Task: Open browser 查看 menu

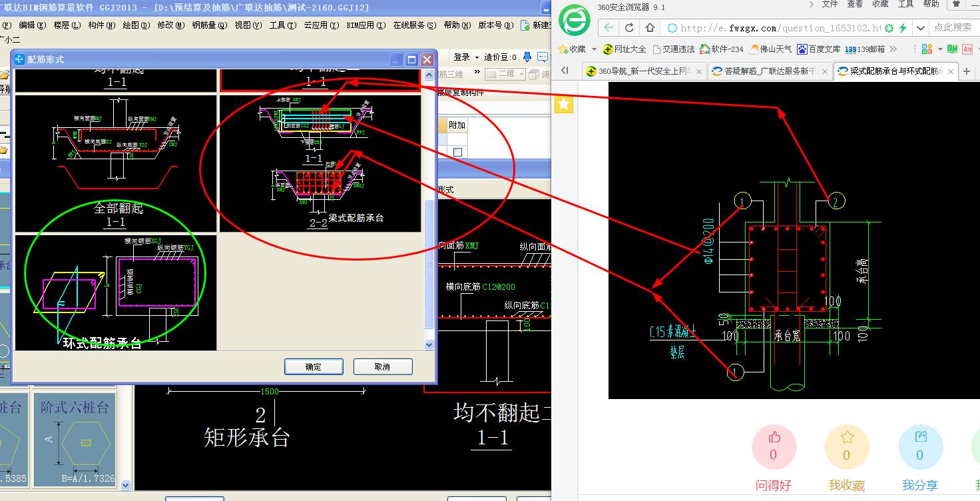Action: (855, 4)
